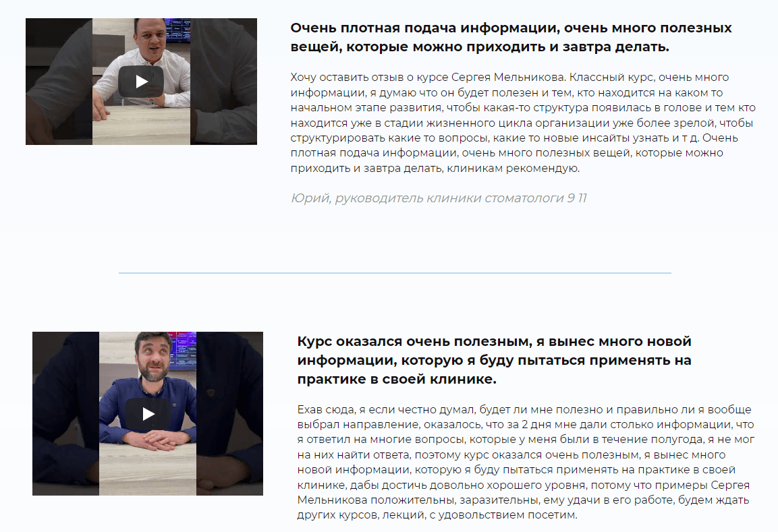Viewport: 778px width, 532px height.
Task: Click the paragraph starting "Ехав сюда"
Action: click(526, 462)
